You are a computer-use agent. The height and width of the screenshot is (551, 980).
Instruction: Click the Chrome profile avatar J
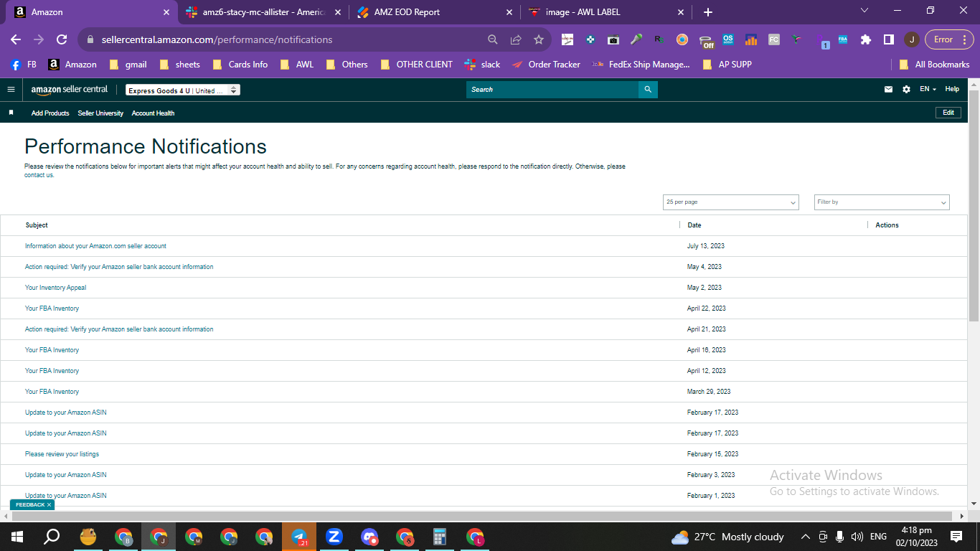[x=911, y=39]
